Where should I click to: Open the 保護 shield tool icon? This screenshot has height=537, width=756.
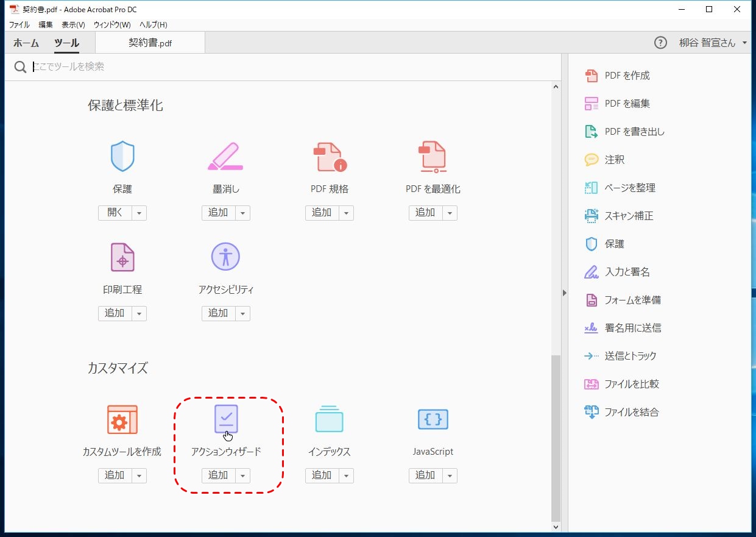122,157
